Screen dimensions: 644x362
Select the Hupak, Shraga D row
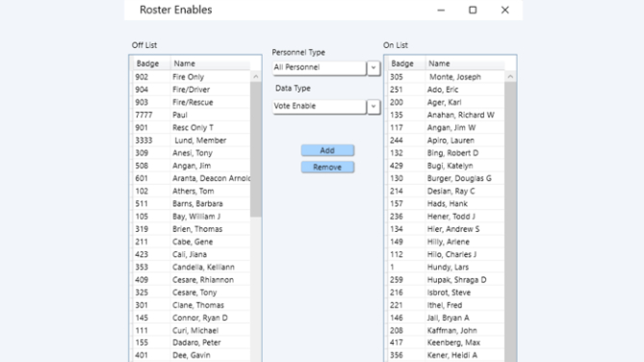(446, 280)
